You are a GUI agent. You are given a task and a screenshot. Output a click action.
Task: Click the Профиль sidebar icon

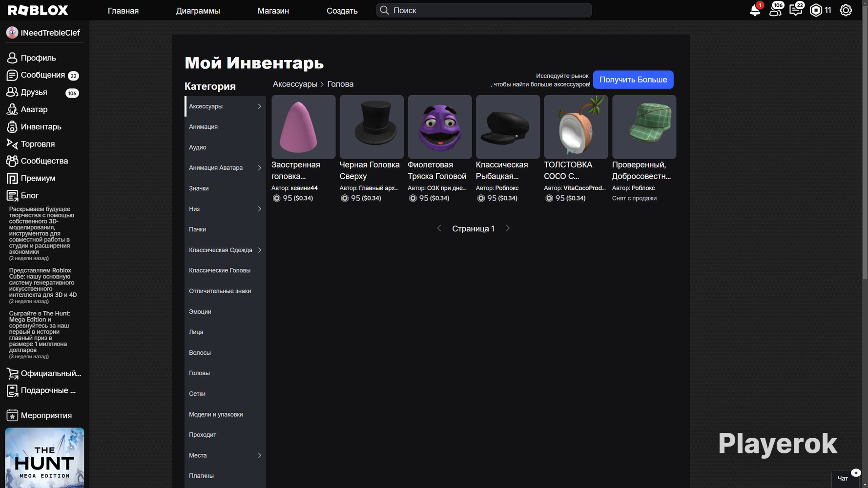[x=12, y=58]
